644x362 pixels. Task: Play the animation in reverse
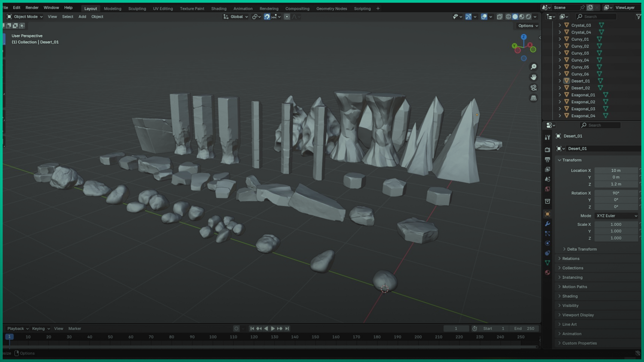[266, 329]
